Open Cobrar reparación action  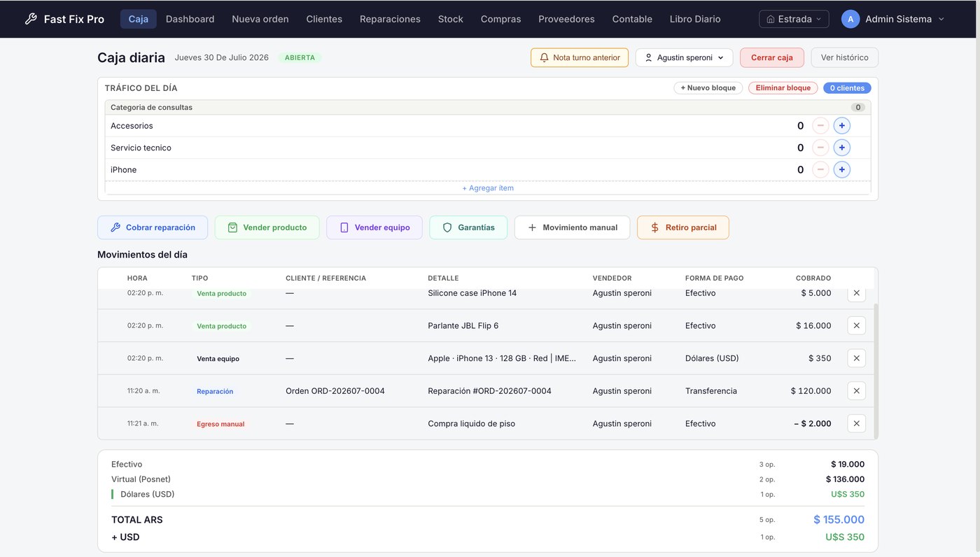click(x=153, y=227)
